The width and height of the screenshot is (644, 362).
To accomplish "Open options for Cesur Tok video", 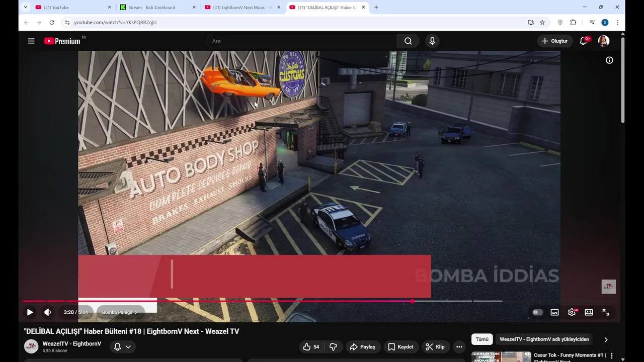I will tap(612, 356).
